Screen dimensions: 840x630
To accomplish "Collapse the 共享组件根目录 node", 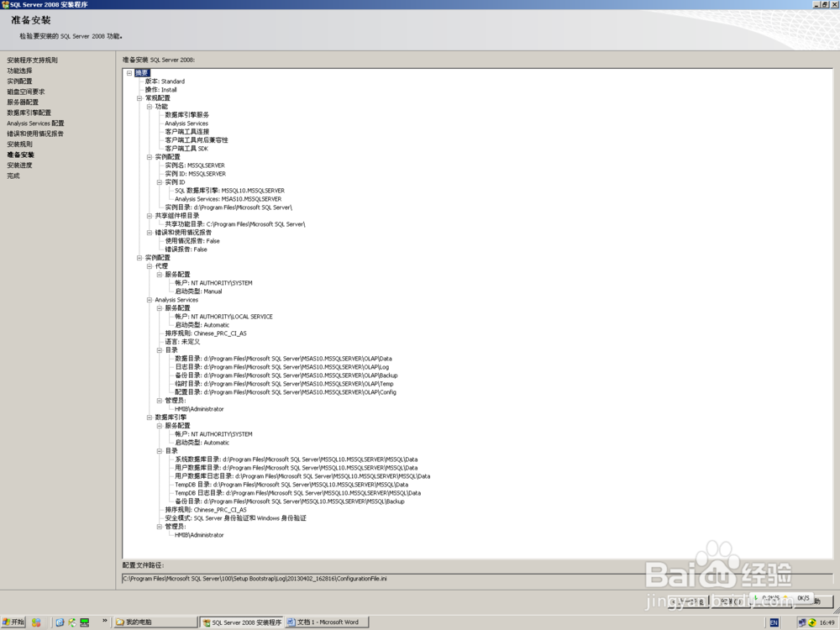I will click(150, 216).
